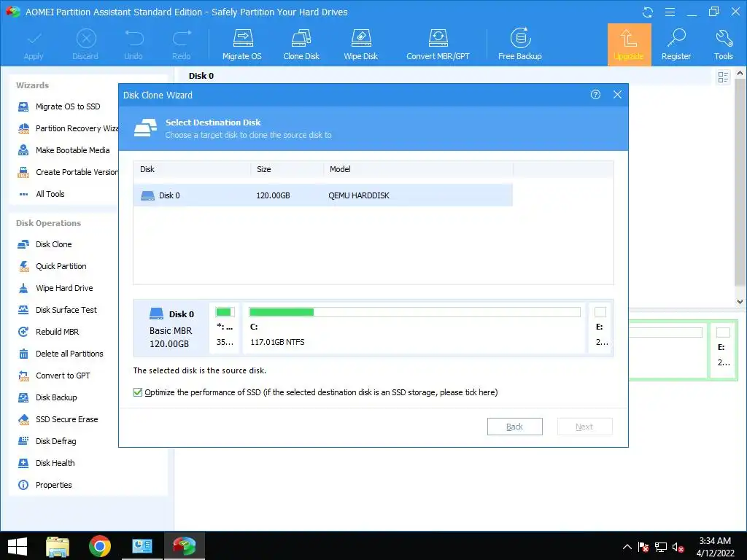The image size is (747, 560).
Task: Click the Undo toolbar button
Action: (133, 44)
